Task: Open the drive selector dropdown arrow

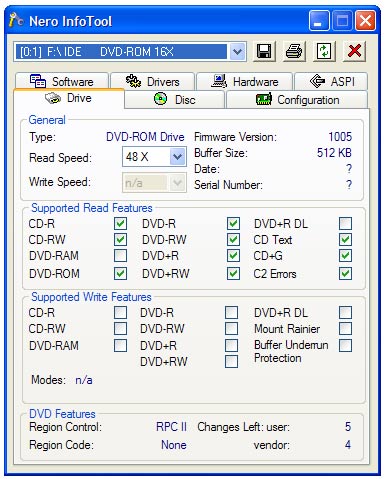Action: coord(237,52)
